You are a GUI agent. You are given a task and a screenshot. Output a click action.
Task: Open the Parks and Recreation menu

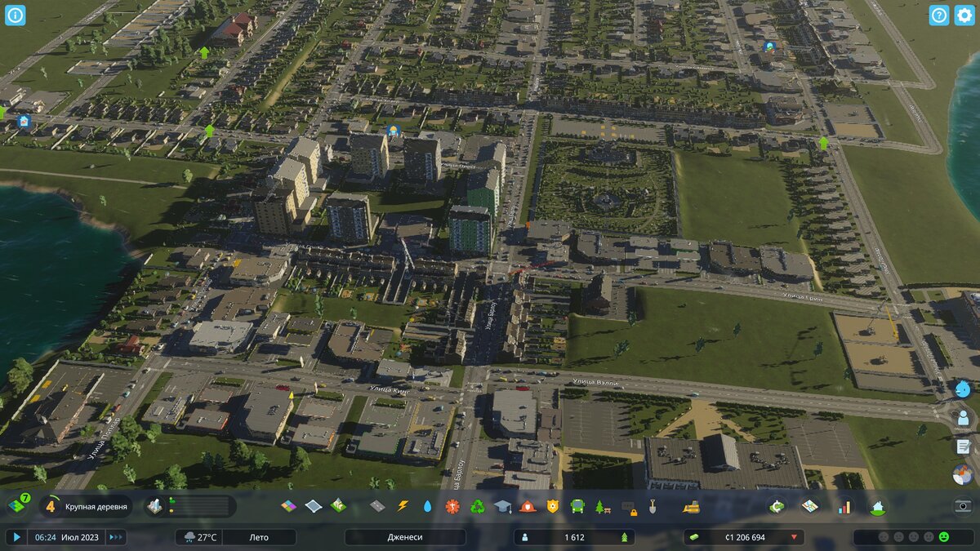(603, 506)
